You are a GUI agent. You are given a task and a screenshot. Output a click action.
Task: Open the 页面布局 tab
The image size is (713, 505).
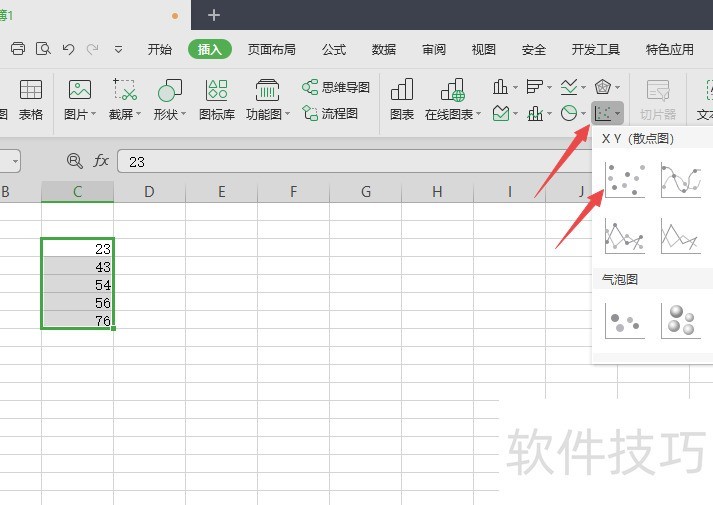pos(271,49)
